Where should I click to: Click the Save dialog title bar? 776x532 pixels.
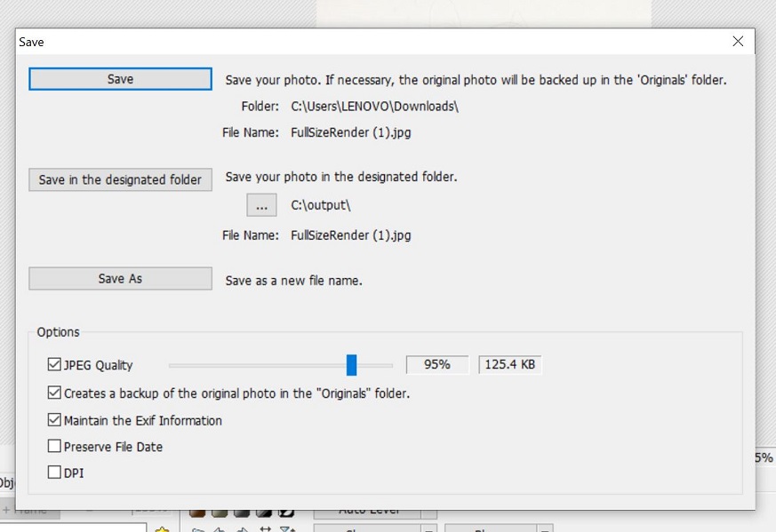tap(356, 42)
